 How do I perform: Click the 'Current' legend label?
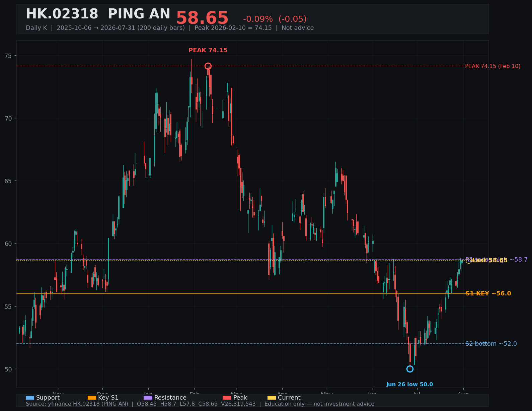click(x=289, y=398)
